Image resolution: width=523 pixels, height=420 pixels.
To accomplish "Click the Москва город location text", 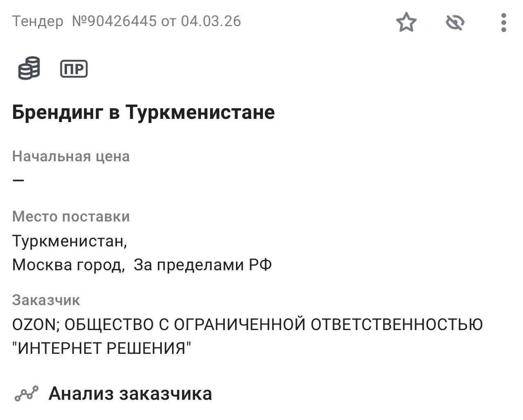I will tap(68, 265).
